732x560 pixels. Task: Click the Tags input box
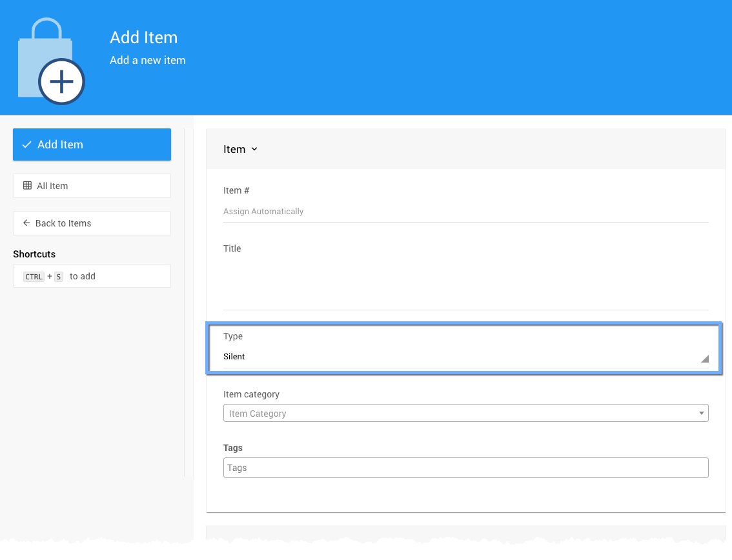coord(465,468)
